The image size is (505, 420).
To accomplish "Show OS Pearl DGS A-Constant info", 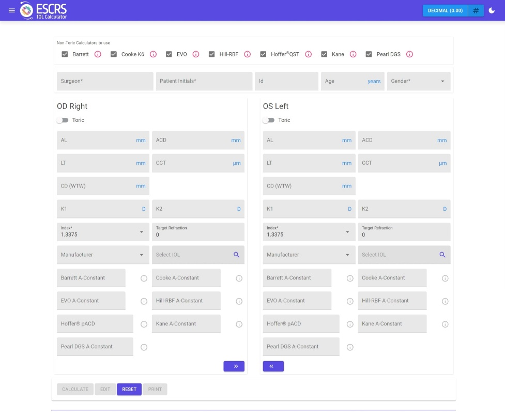I will (x=350, y=347).
